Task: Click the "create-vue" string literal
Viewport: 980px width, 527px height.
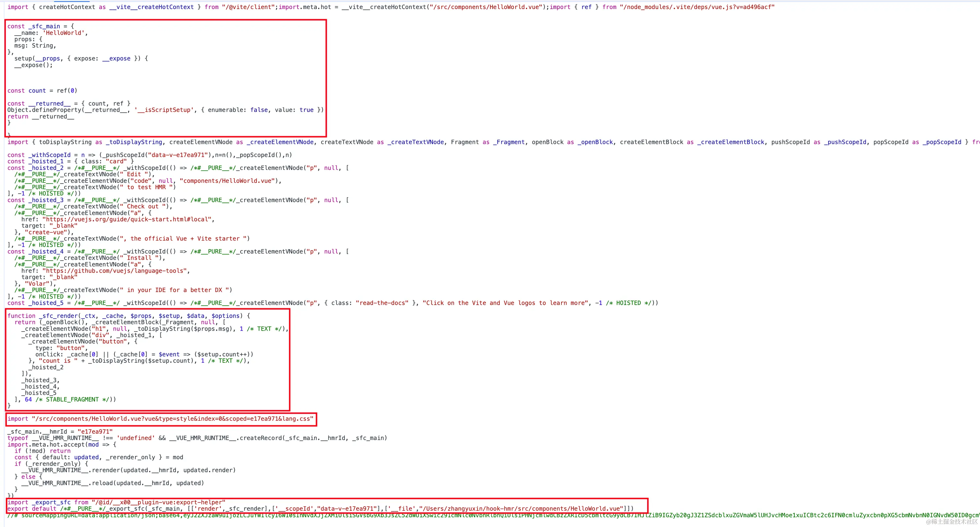Action: pos(46,232)
